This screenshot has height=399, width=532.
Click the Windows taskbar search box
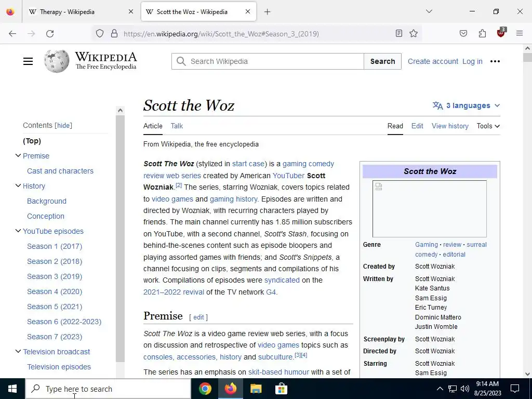tap(108, 389)
